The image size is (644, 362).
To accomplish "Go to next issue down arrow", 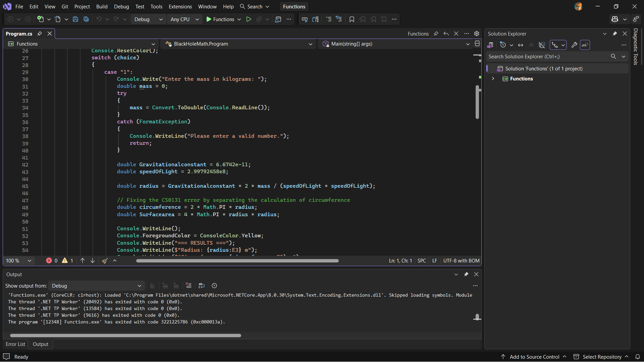I will pos(93,261).
